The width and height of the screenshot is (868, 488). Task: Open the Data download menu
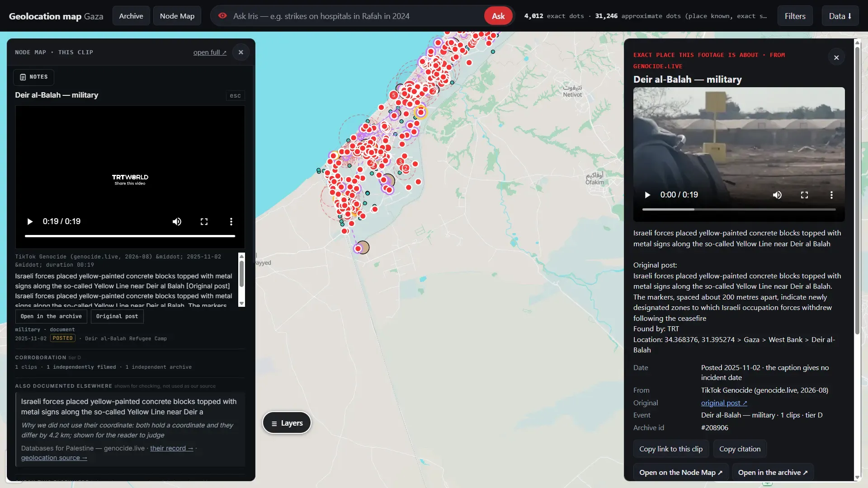point(840,16)
